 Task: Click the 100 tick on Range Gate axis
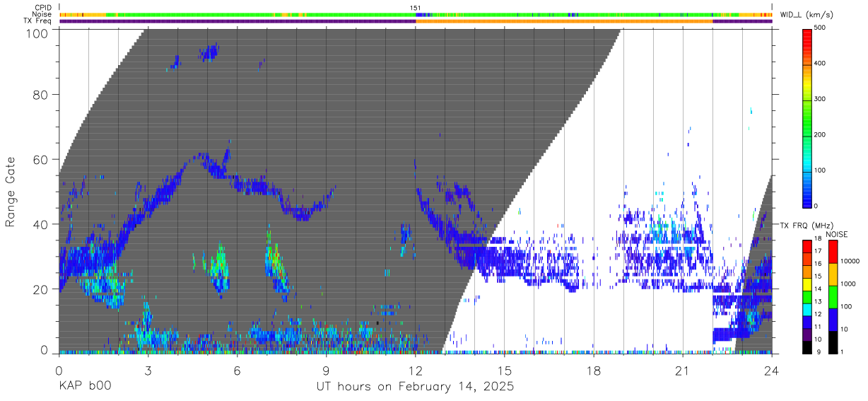coord(37,33)
